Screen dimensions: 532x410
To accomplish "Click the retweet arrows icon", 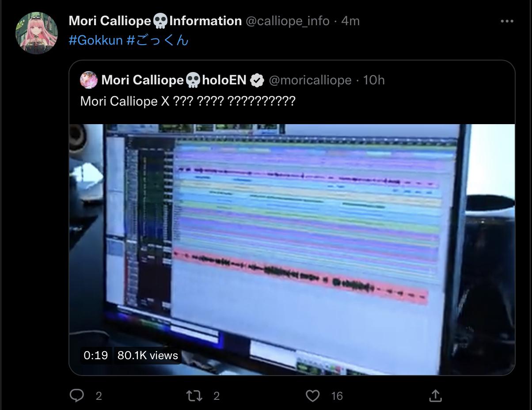I will tap(194, 395).
